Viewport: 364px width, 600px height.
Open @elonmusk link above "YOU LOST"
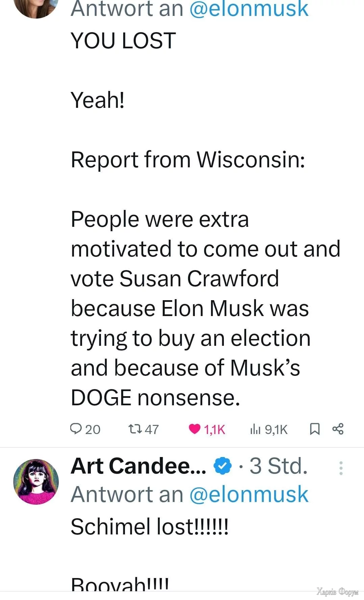coord(249,9)
